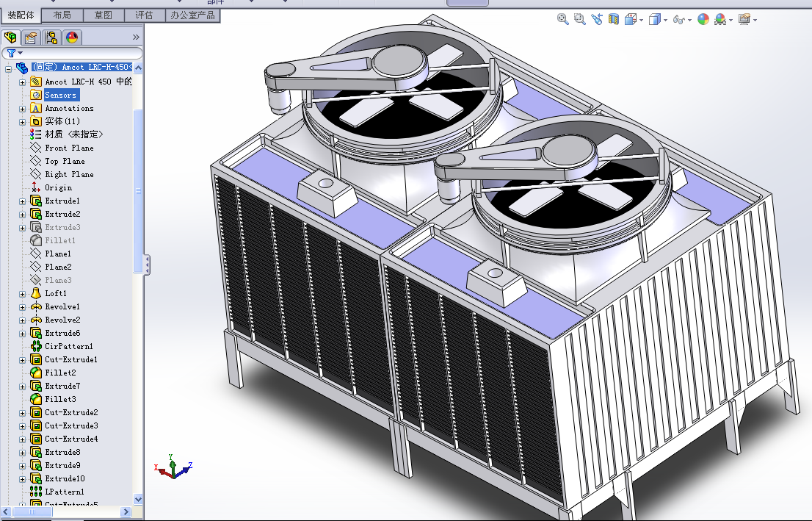Click the Apply Scene icon
The width and height of the screenshot is (812, 521).
pyautogui.click(x=719, y=19)
